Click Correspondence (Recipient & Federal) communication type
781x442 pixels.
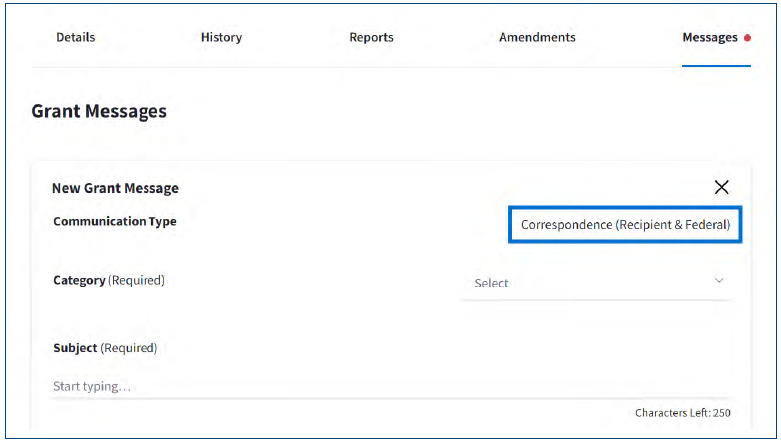click(625, 225)
